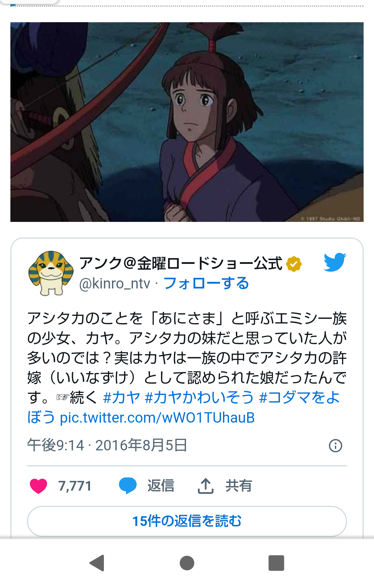This screenshot has height=588, width=374.
Task: Open the @kinro_ntv handle
Action: 115,284
